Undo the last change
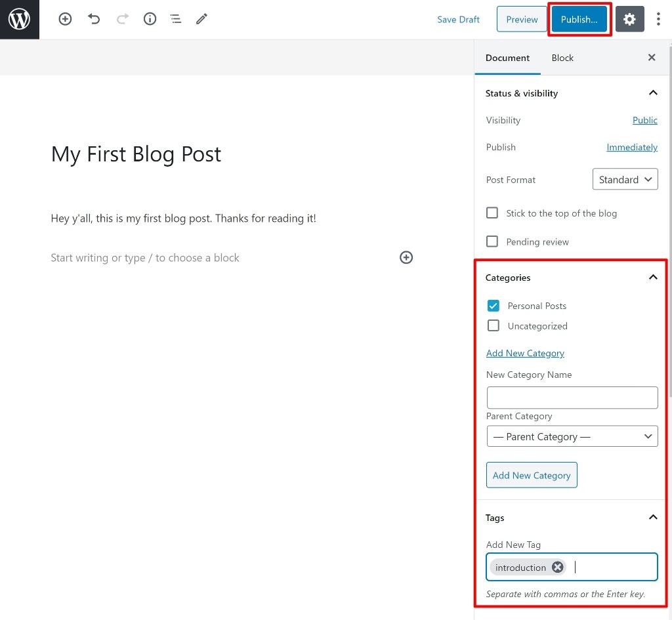This screenshot has height=620, width=672. 94,19
